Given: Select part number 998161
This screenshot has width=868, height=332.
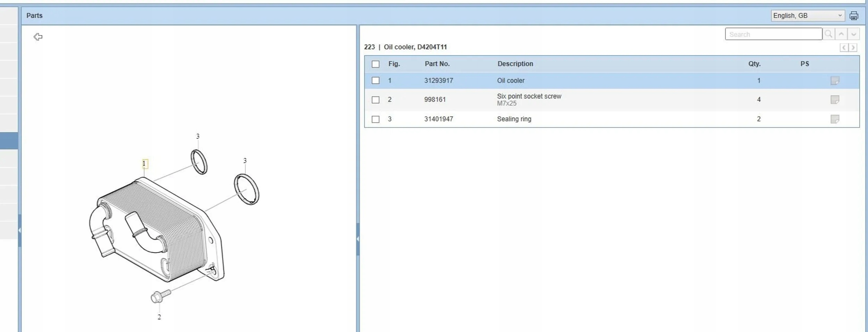Looking at the screenshot, I should tap(435, 100).
